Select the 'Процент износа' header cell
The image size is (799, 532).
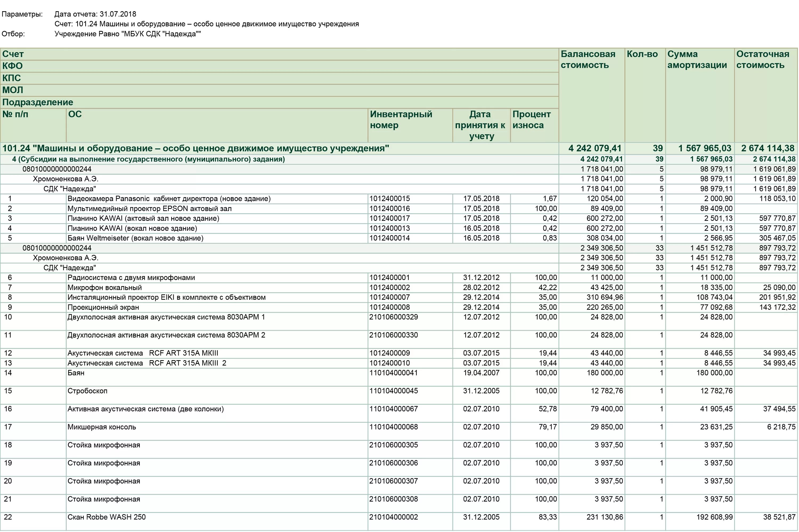[x=535, y=125]
